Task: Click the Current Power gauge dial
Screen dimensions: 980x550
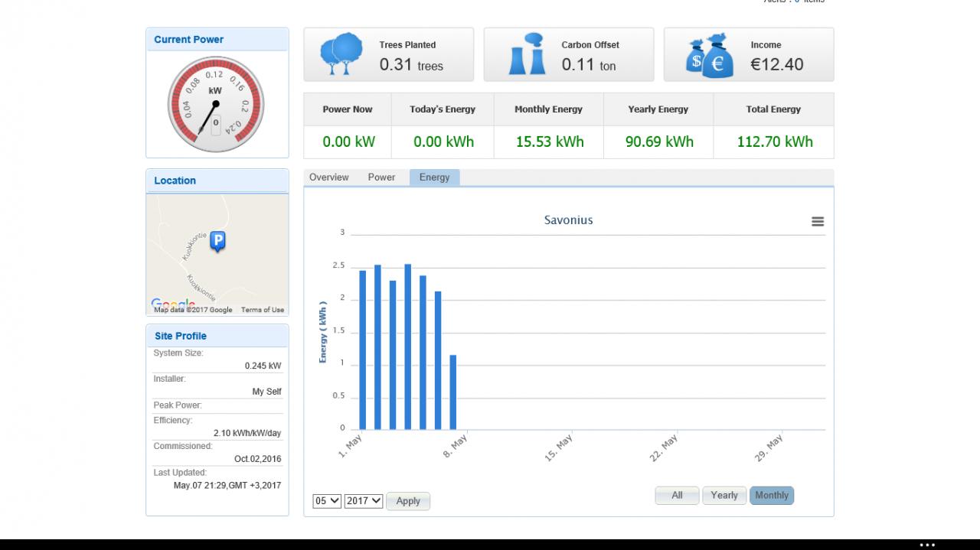Action: pyautogui.click(x=215, y=104)
